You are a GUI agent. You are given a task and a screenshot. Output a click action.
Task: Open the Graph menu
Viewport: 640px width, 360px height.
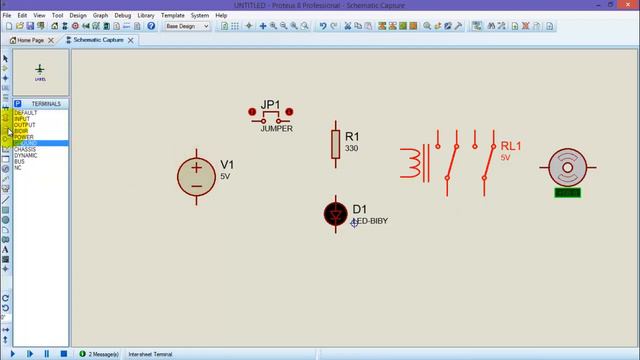(100, 15)
